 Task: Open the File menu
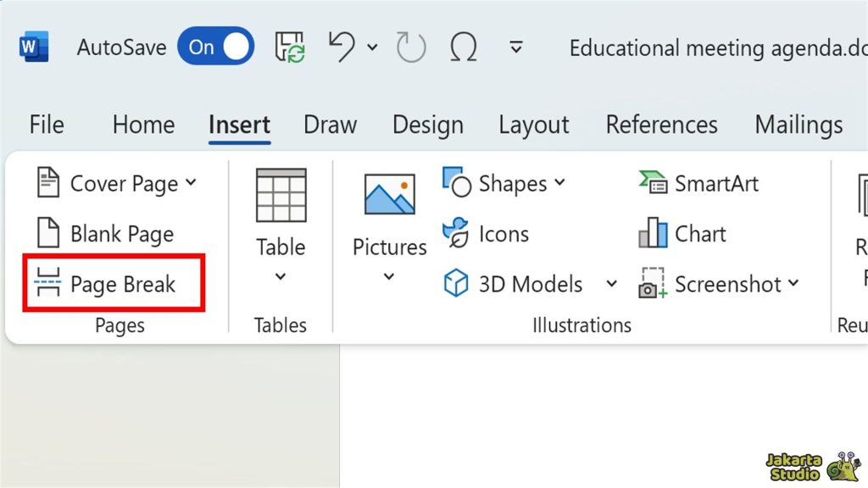46,125
